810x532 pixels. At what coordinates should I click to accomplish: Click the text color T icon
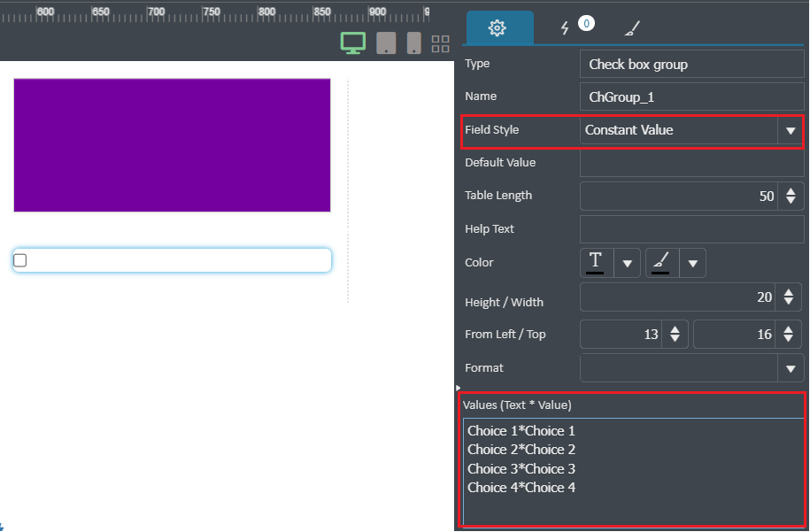tap(597, 262)
